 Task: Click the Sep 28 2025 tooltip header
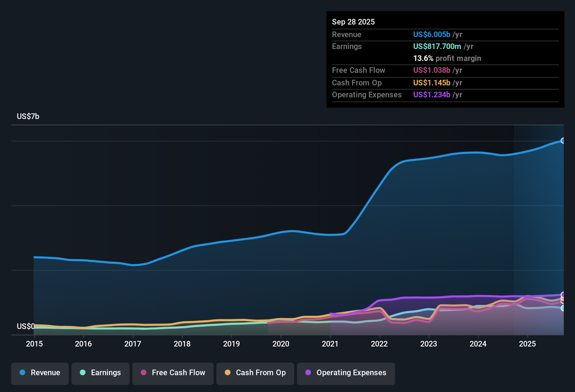[x=353, y=22]
